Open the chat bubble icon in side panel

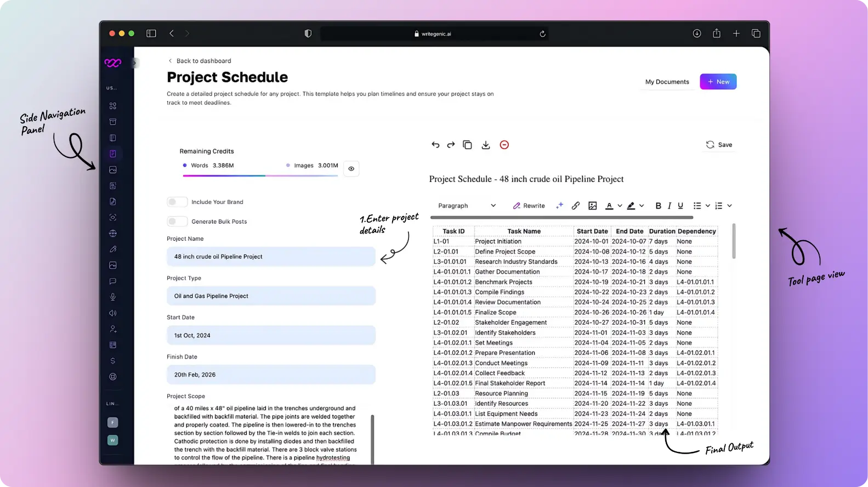[x=113, y=281]
